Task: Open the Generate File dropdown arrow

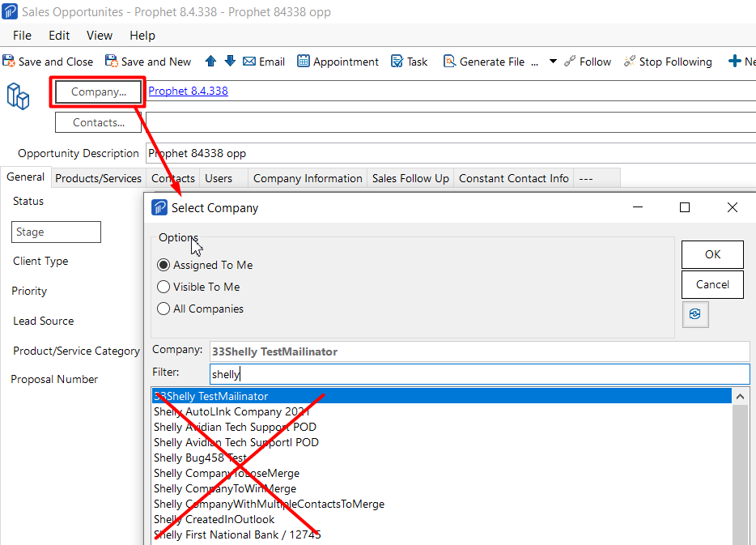Action: point(553,62)
